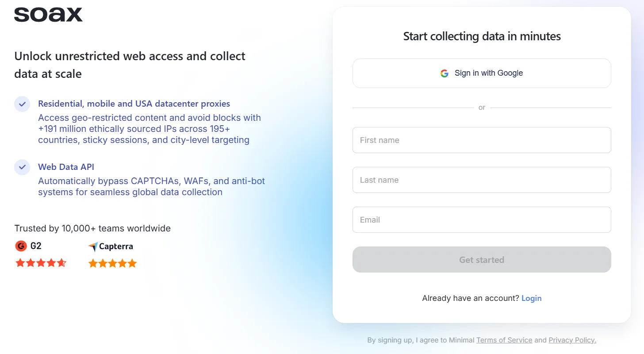Open the Privacy Policy link
644x354 pixels.
(572, 340)
